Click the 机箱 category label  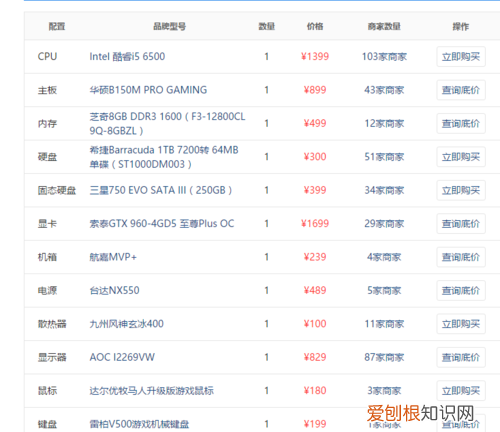[x=47, y=257]
